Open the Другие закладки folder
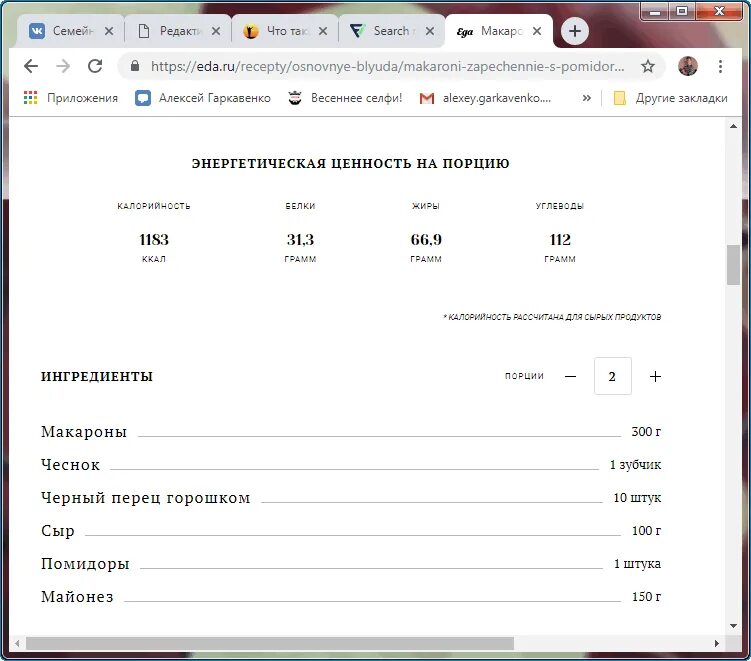Viewport: 751px width, 661px height. pyautogui.click(x=671, y=98)
